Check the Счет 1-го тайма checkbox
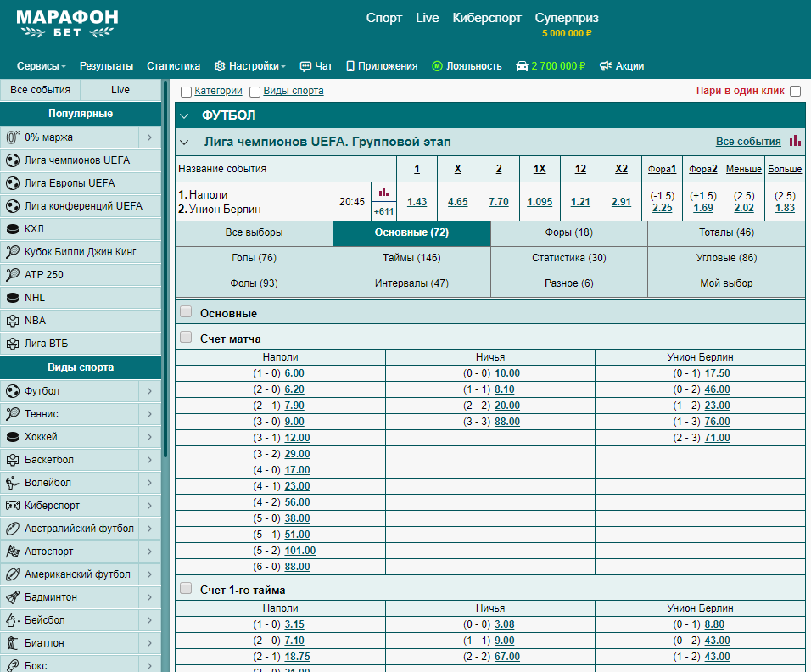This screenshot has height=672, width=811. pos(186,588)
